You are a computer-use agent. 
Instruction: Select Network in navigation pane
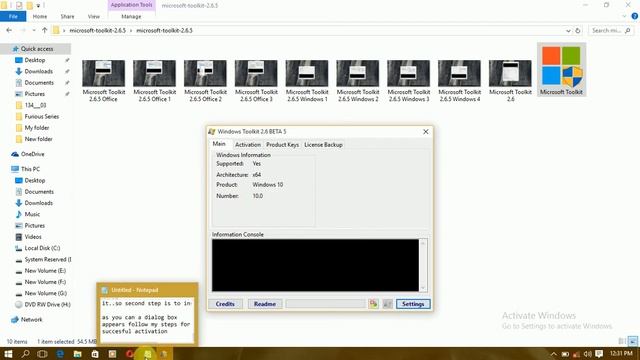coord(31,320)
